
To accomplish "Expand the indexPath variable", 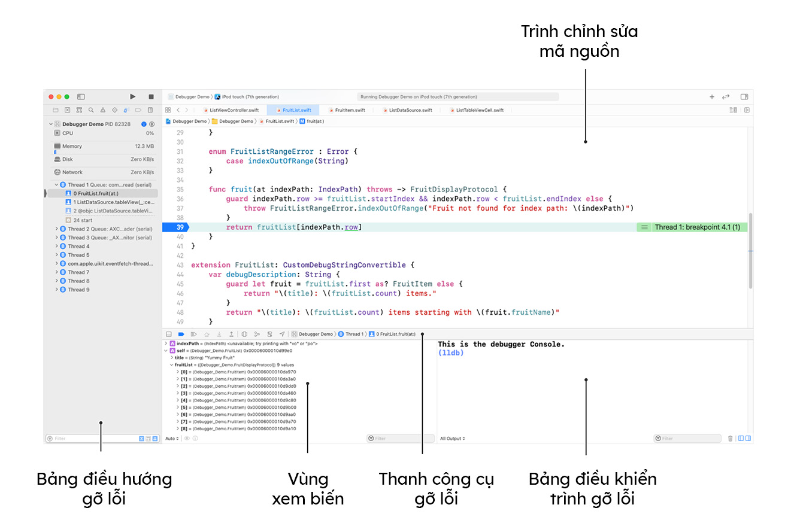I will click(166, 343).
